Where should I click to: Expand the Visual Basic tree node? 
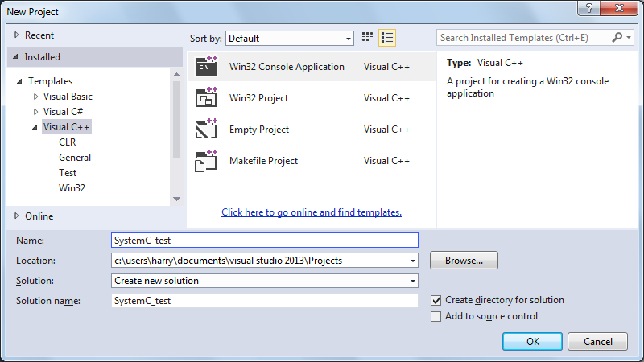click(35, 97)
